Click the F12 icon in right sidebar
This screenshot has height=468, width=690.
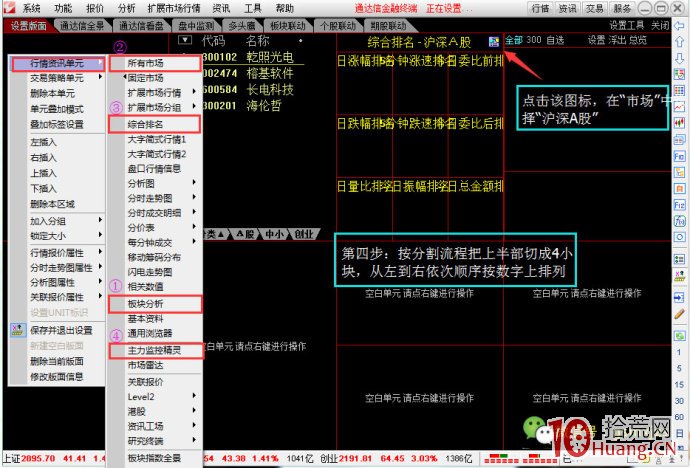click(x=679, y=205)
